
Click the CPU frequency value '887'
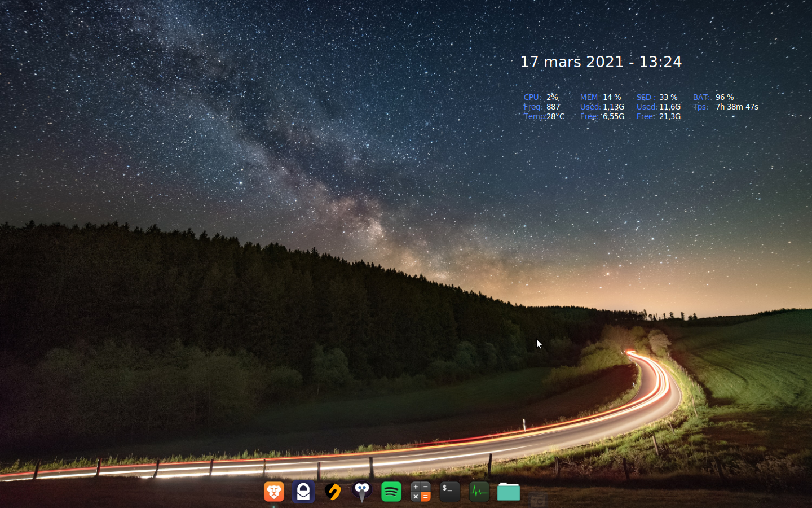coord(553,107)
